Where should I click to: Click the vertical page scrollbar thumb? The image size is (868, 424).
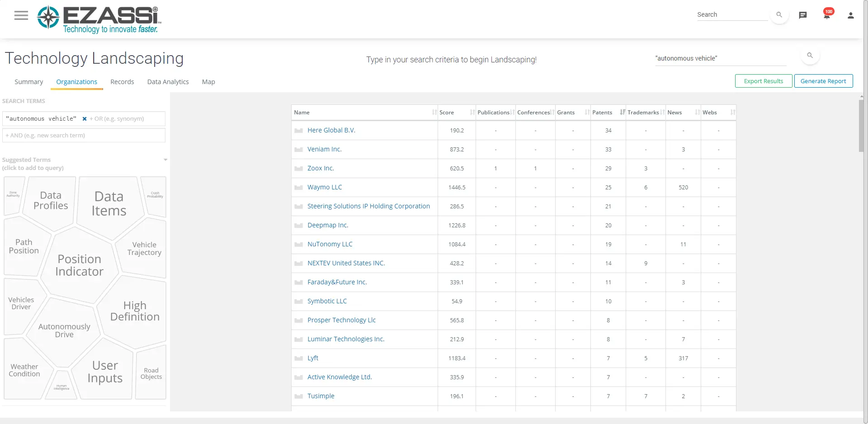(861, 126)
